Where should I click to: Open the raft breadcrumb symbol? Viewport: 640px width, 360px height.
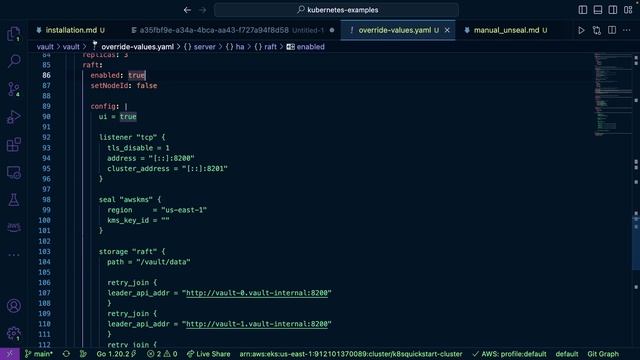point(265,47)
